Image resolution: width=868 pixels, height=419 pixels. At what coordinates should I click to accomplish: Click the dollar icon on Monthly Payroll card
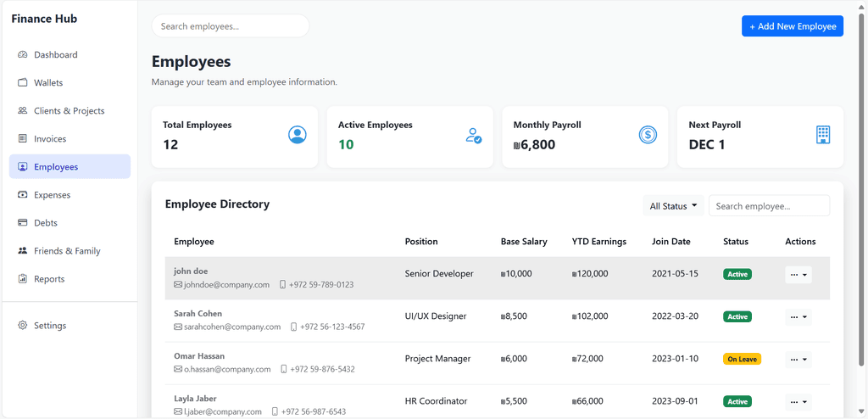648,135
